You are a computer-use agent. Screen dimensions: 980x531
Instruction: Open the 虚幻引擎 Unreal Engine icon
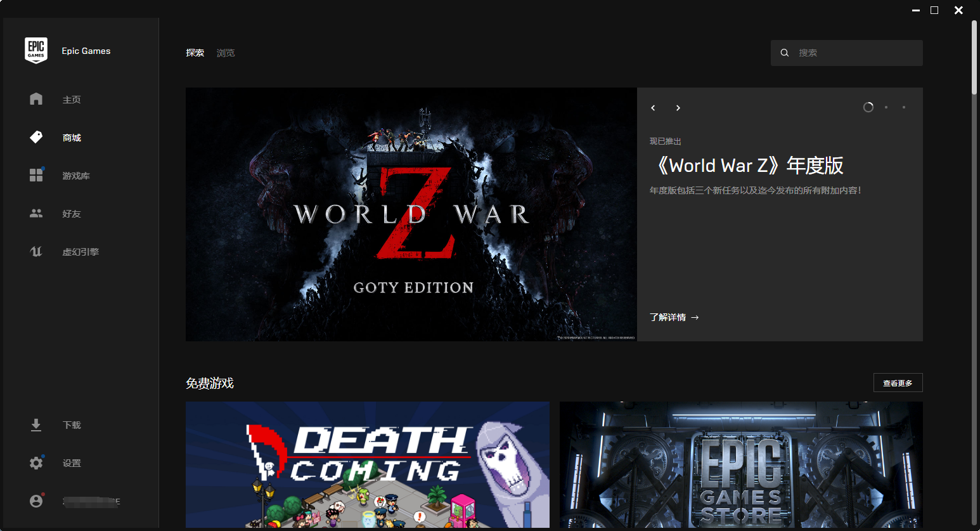coord(36,251)
